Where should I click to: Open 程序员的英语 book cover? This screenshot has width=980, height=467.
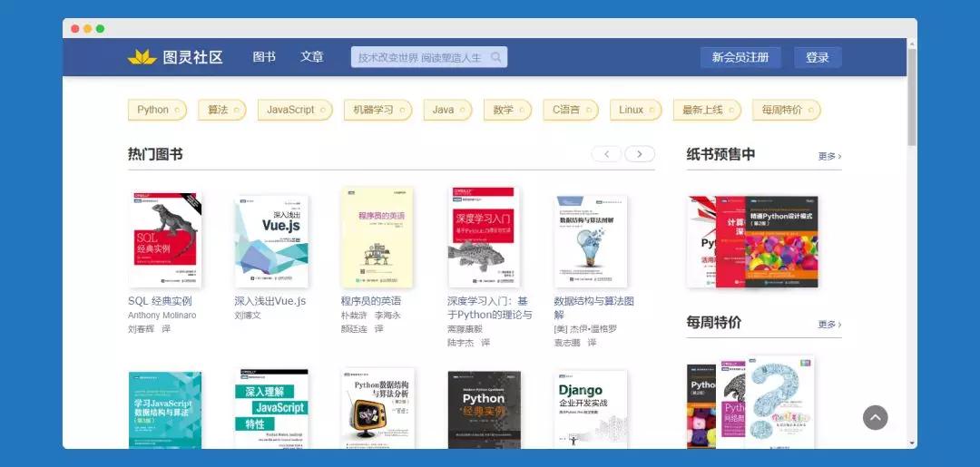377,238
